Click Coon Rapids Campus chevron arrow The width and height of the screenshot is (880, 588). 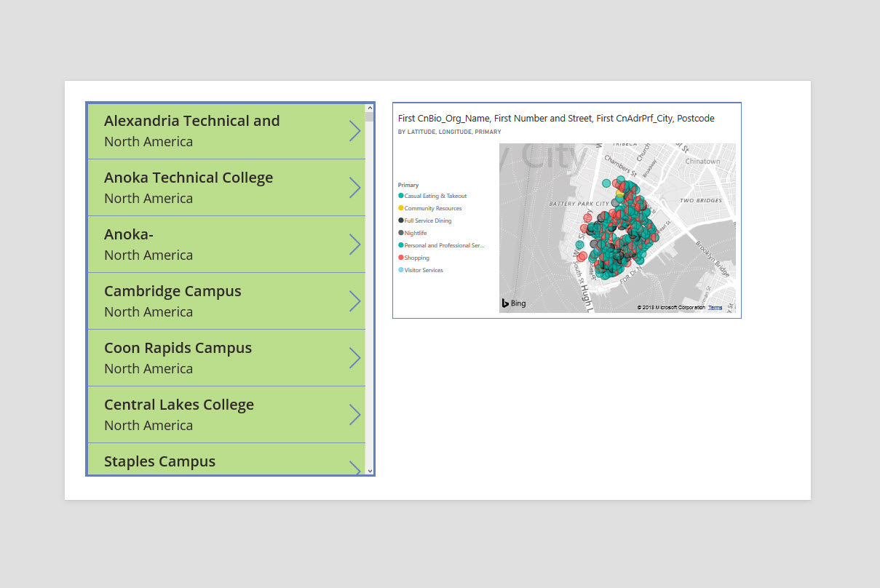pos(354,358)
